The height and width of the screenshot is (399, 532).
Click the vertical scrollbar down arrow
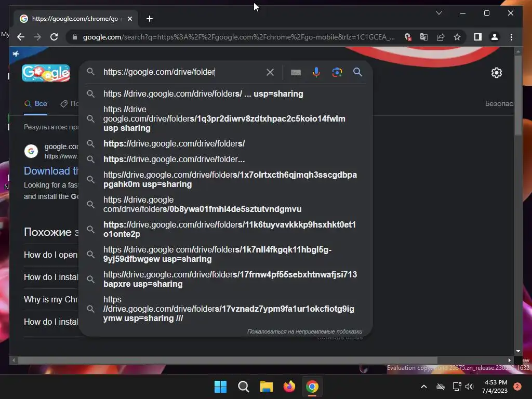tap(518, 351)
